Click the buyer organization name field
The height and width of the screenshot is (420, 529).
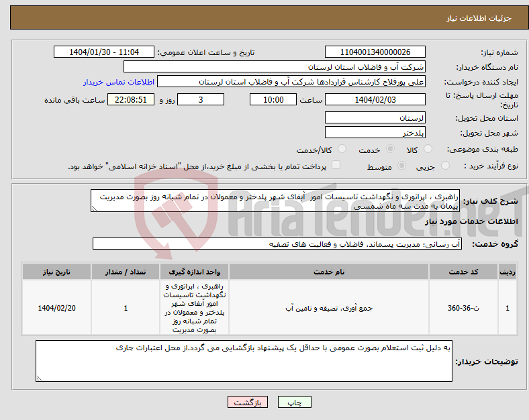tap(275, 66)
